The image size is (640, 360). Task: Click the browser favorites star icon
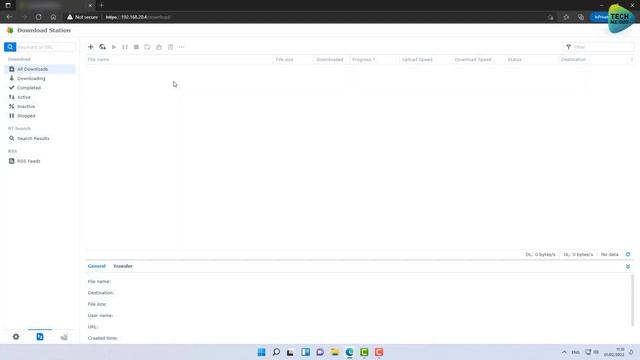coord(566,17)
